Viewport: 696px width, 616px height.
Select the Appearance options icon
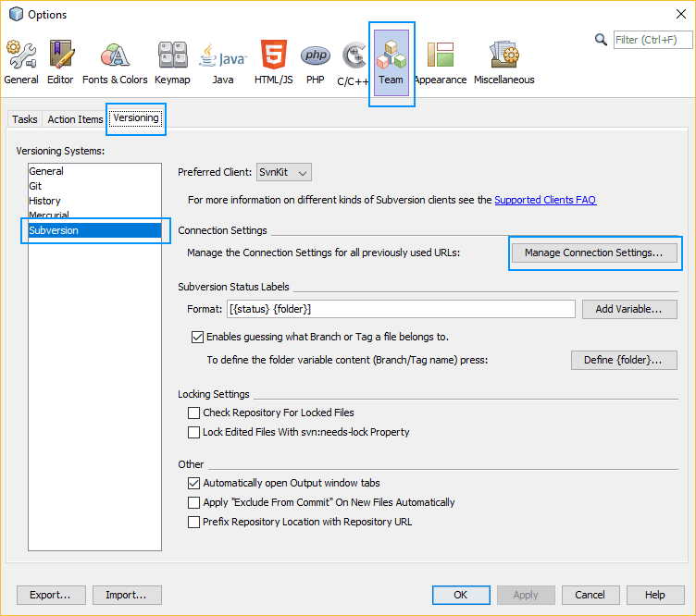[x=440, y=63]
